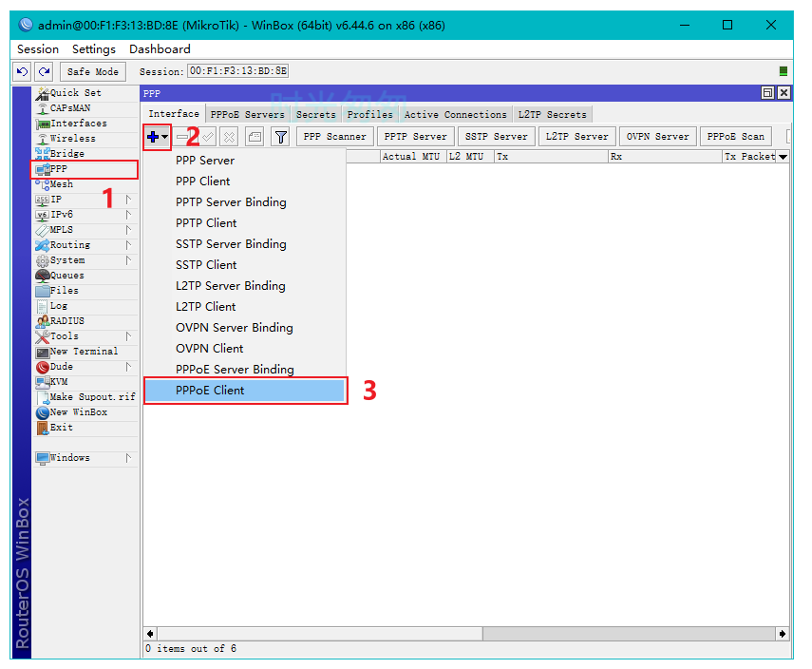The image size is (812, 669).
Task: Select PPTP Client from add menu
Action: point(245,222)
